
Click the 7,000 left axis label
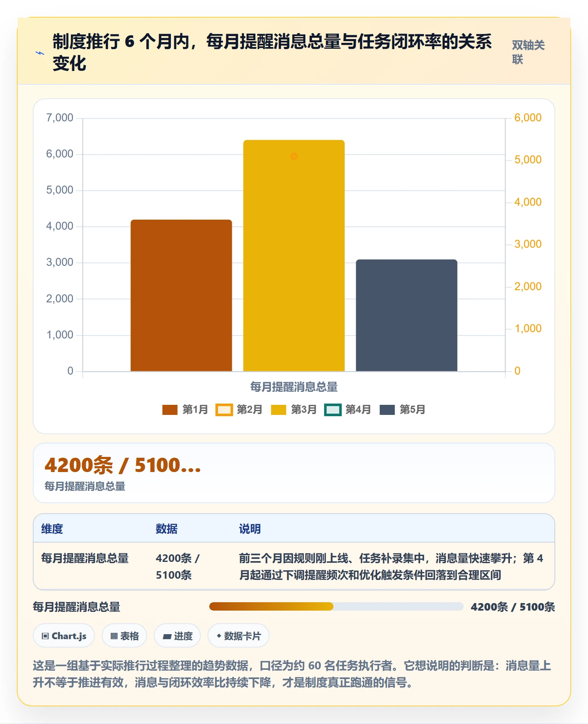tap(60, 118)
